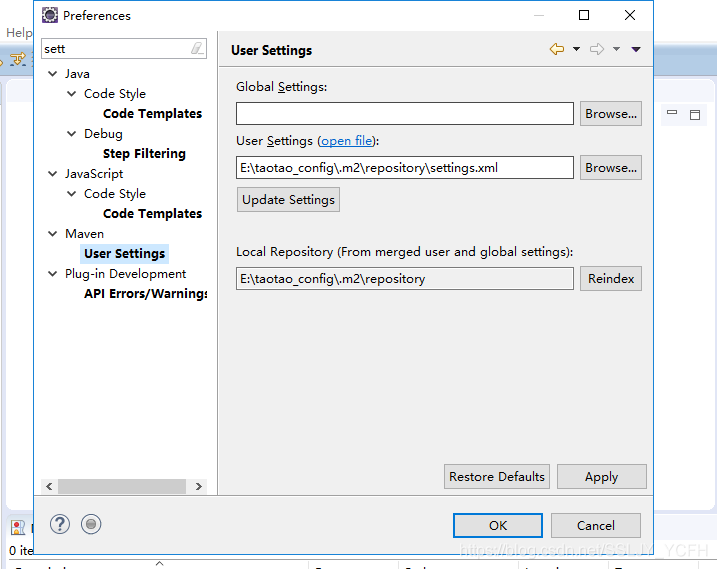717x569 pixels.
Task: Close the Preferences dialog window
Action: [x=630, y=15]
